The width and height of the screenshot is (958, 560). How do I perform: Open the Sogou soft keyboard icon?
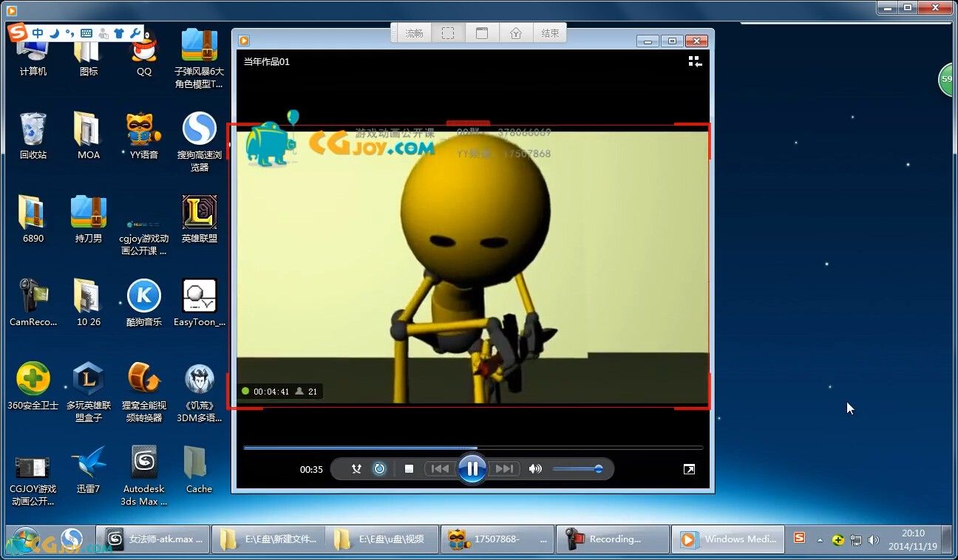[x=86, y=33]
